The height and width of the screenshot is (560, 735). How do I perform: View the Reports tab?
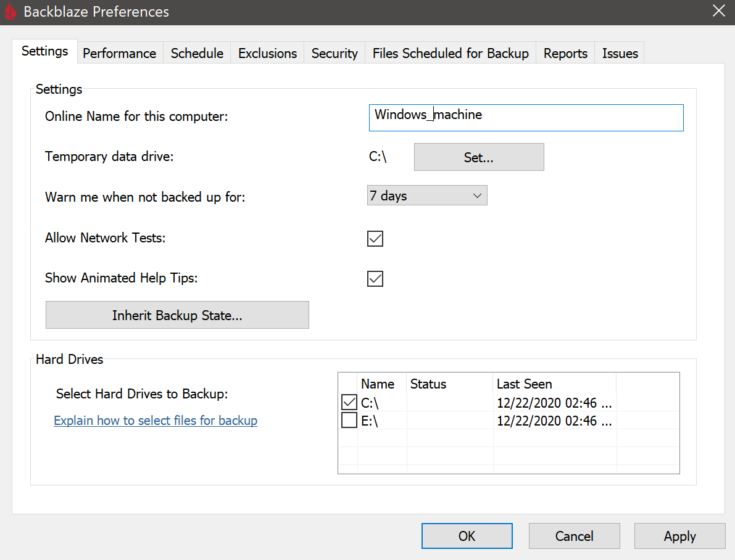coord(565,53)
